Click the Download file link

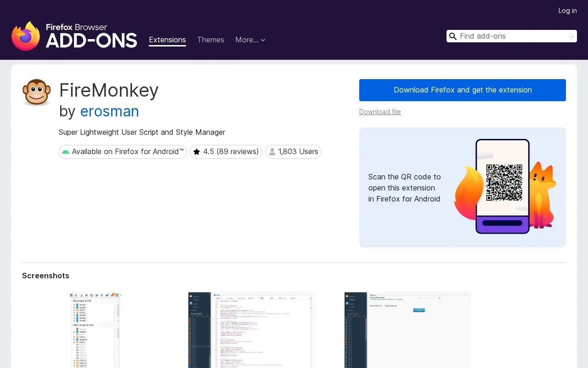coord(380,112)
